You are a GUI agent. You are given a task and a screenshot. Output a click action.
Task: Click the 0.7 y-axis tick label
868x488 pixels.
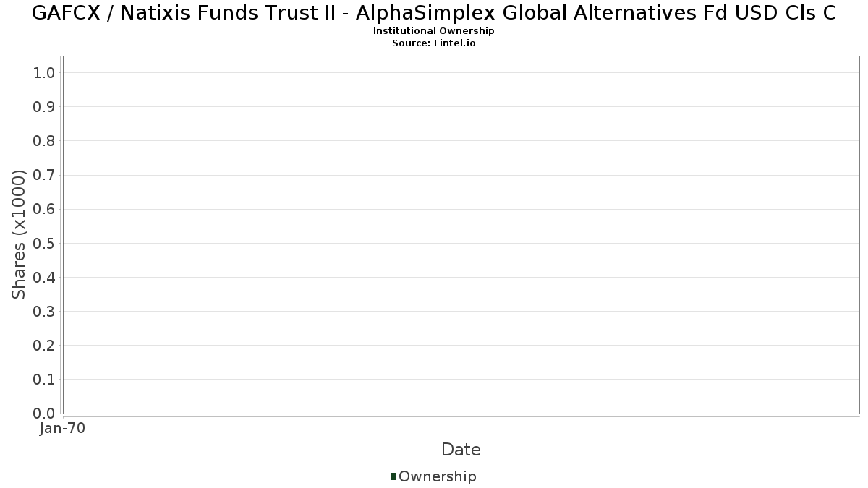(x=44, y=175)
